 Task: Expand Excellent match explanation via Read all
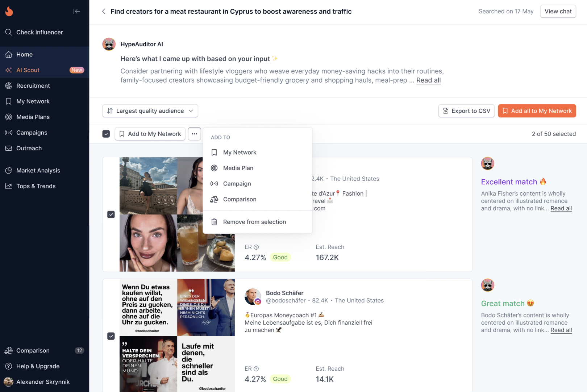[561, 208]
